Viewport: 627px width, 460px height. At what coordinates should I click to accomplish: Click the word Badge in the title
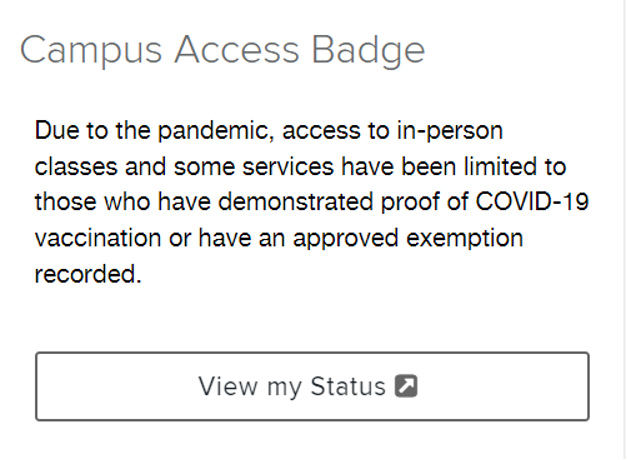(x=368, y=51)
